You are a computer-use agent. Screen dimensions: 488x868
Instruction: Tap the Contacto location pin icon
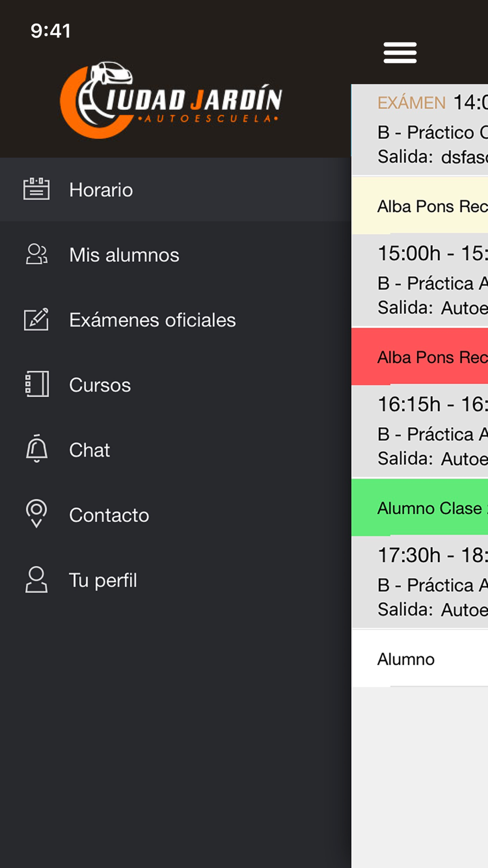37,514
